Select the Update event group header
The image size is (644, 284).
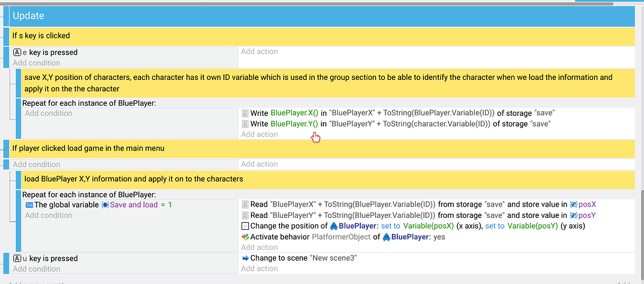(x=323, y=16)
